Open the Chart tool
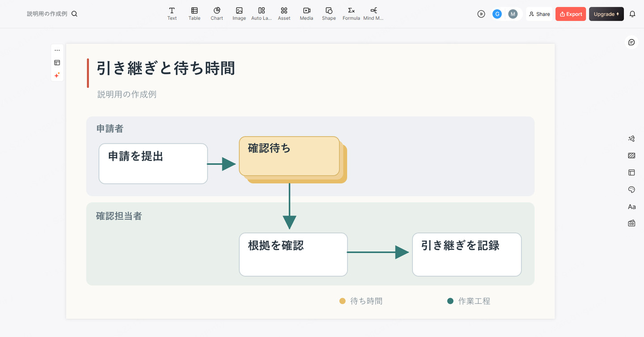This screenshot has width=644, height=337. click(217, 13)
